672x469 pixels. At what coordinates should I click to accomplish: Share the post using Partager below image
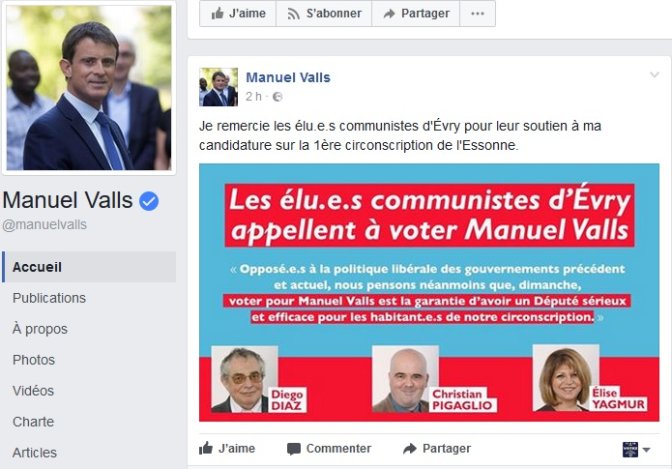(437, 448)
